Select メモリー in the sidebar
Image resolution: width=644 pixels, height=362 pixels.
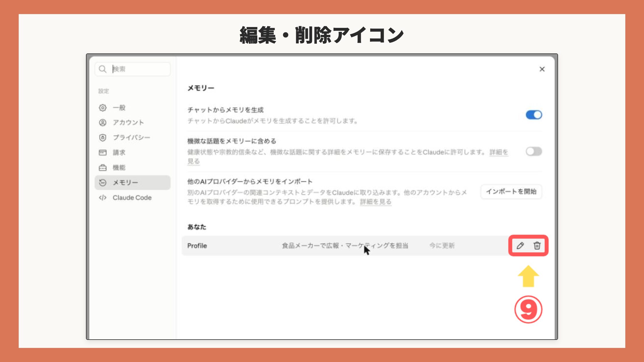pyautogui.click(x=133, y=182)
